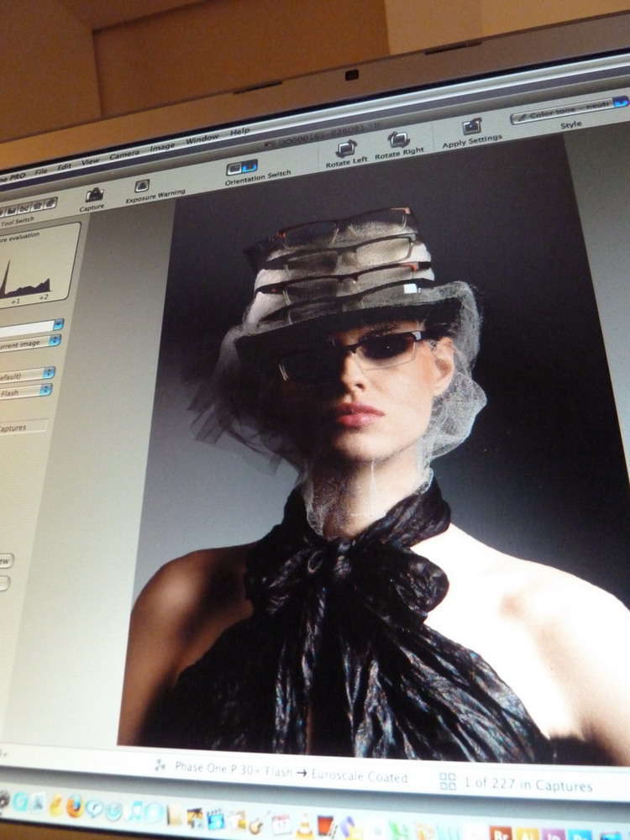
Task: Open the Color tone Style dropdown
Action: [570, 108]
